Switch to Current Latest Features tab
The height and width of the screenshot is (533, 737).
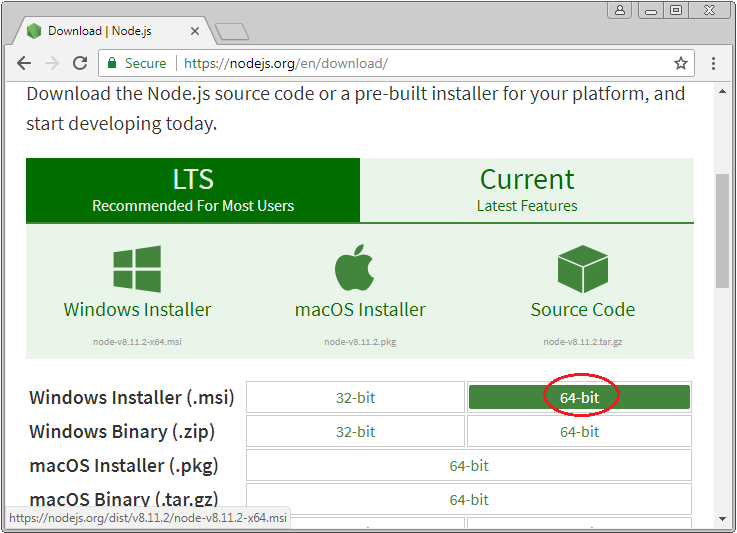coord(527,190)
